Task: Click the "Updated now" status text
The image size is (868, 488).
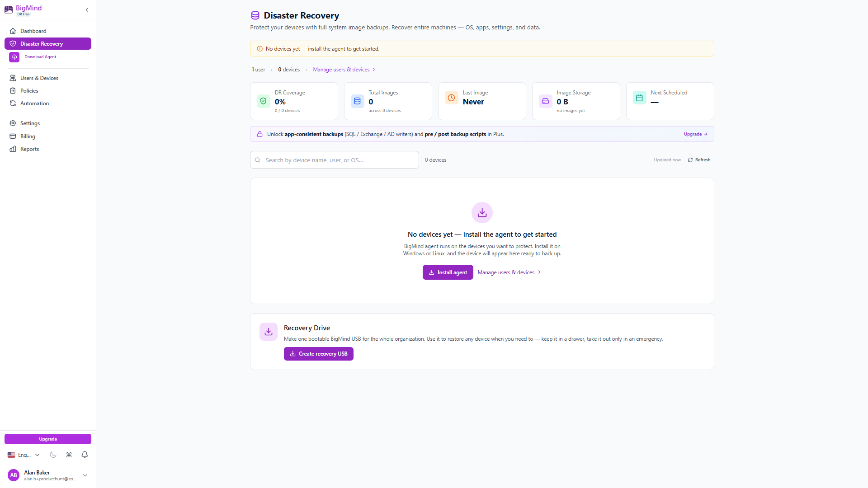Action: pyautogui.click(x=667, y=160)
